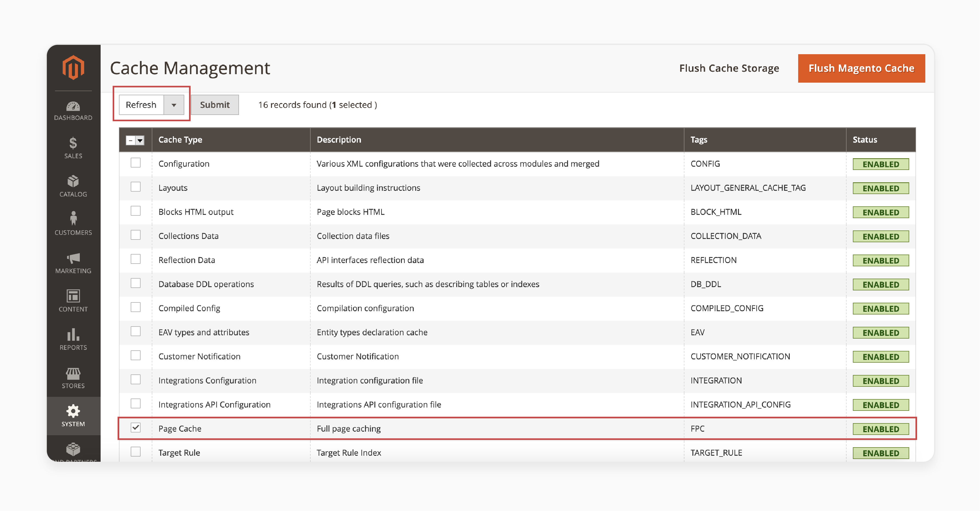Open the Stores storefront icon
The width and height of the screenshot is (980, 511).
73,374
